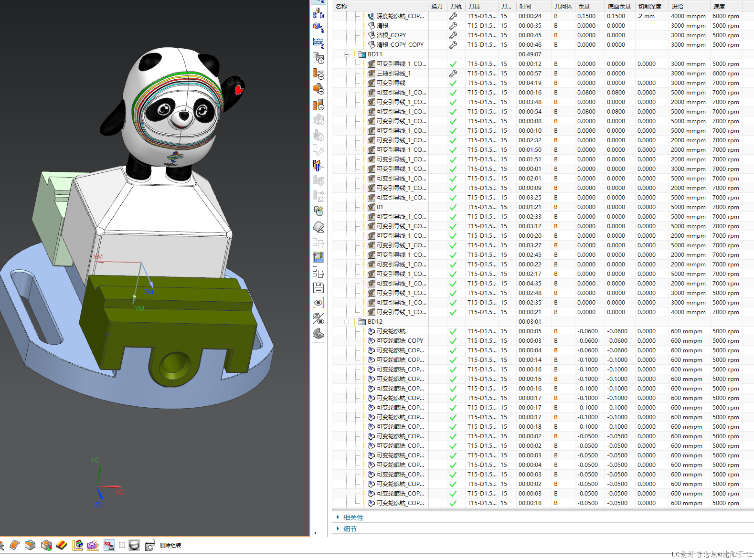Click the post process arrow icon

tap(319, 273)
